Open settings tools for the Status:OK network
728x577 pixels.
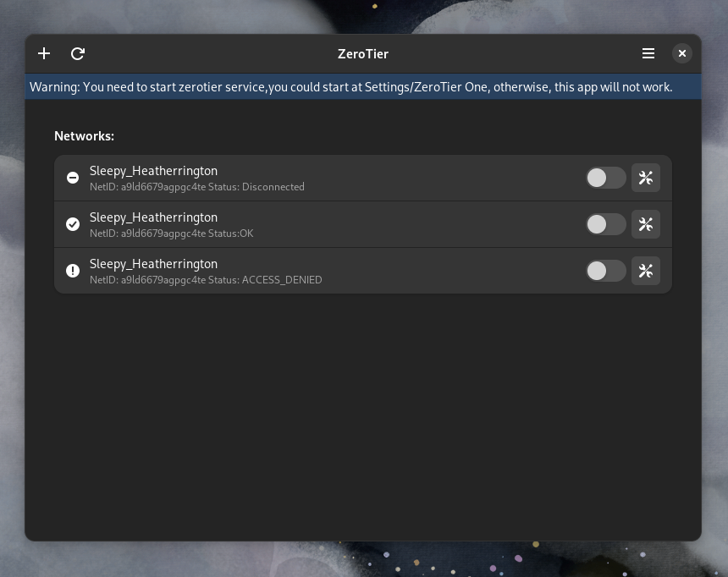[646, 224]
